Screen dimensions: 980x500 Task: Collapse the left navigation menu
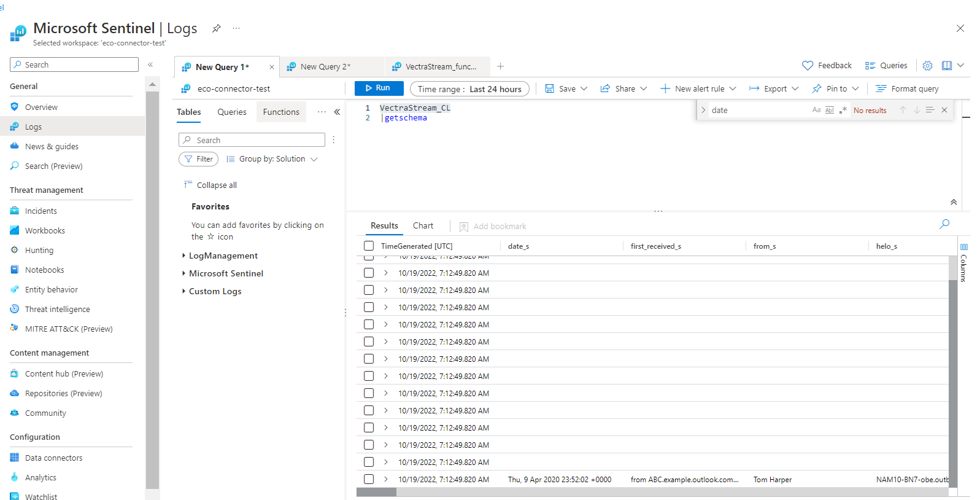[x=150, y=64]
